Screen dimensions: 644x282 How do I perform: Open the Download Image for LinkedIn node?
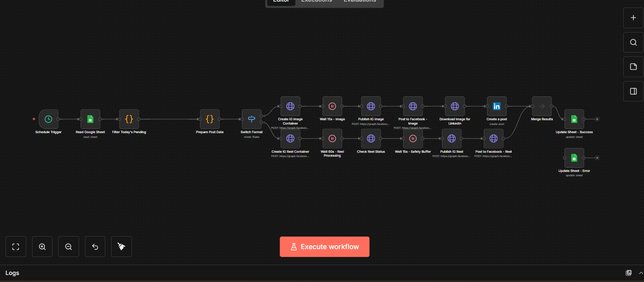(455, 106)
